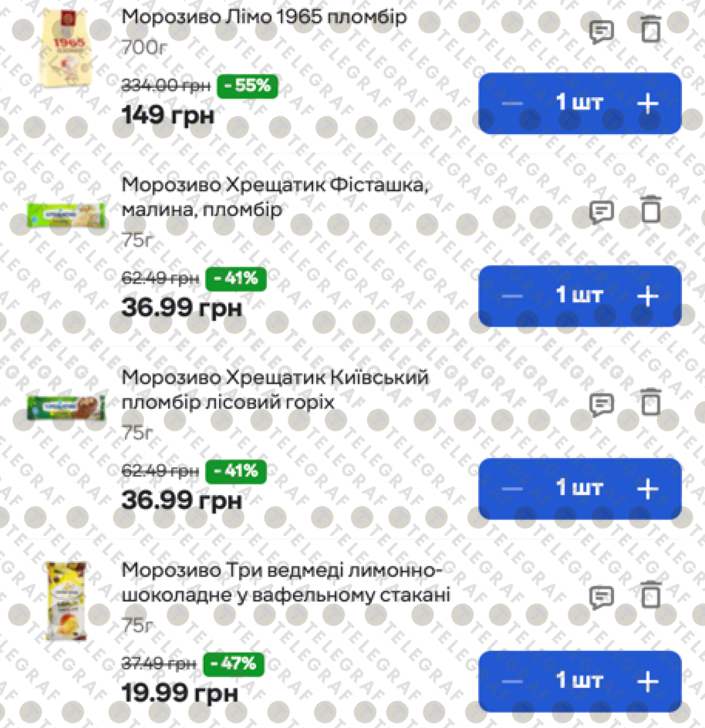This screenshot has width=705, height=728.
Task: Open Морозиво Лімо 1965 пломбір product title
Action: (264, 17)
